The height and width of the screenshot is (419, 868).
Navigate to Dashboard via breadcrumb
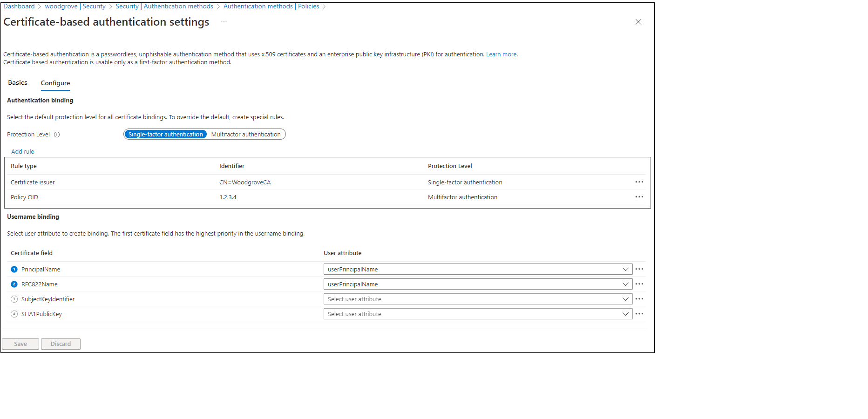[19, 6]
